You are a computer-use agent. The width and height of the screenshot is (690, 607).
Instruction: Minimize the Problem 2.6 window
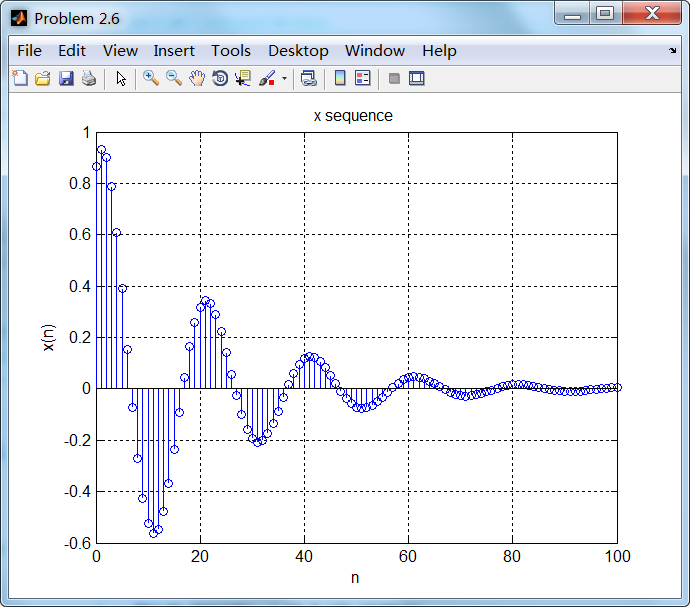(x=572, y=14)
